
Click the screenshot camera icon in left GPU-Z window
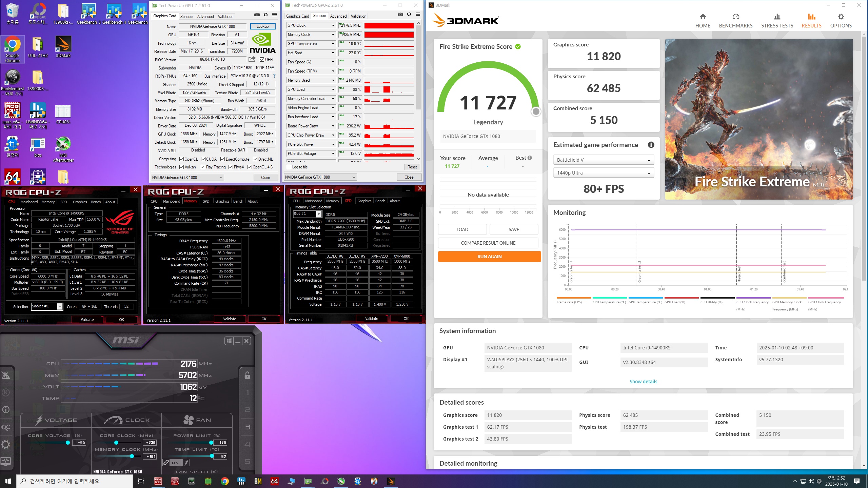(x=257, y=15)
